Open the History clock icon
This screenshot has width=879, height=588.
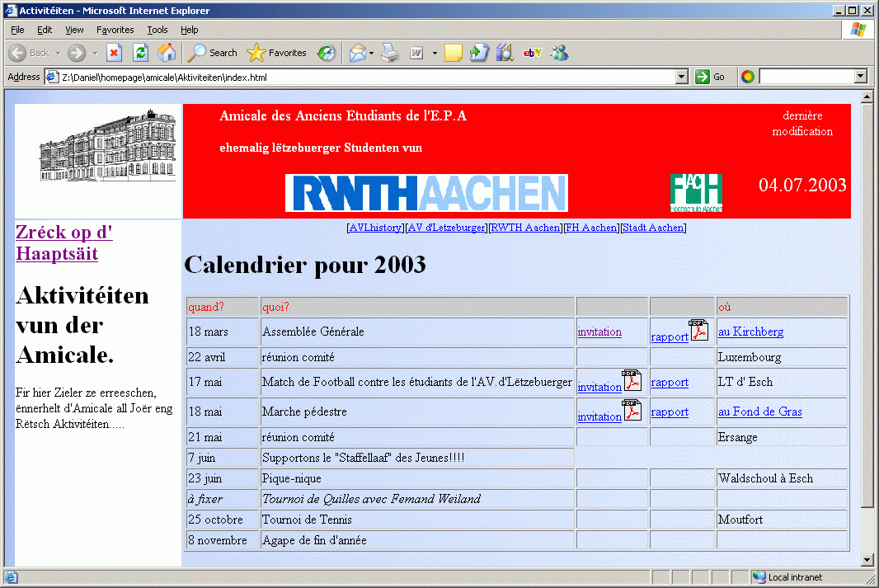(327, 53)
